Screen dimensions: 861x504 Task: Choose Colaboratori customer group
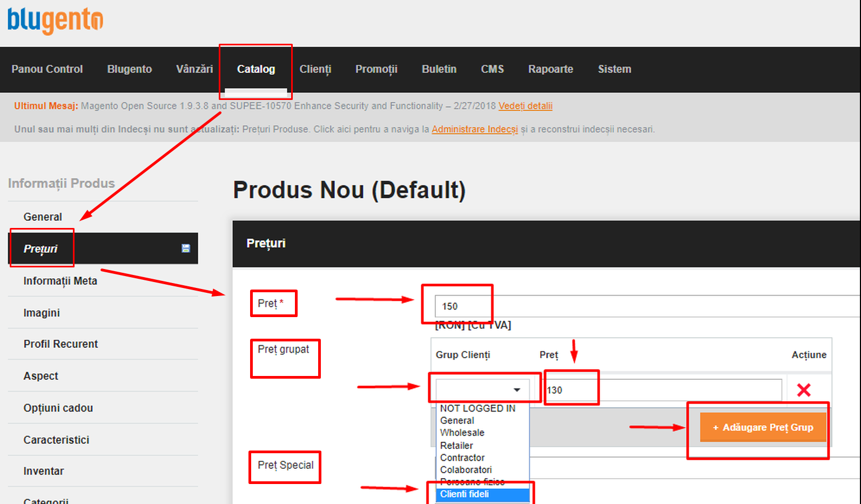point(482,470)
